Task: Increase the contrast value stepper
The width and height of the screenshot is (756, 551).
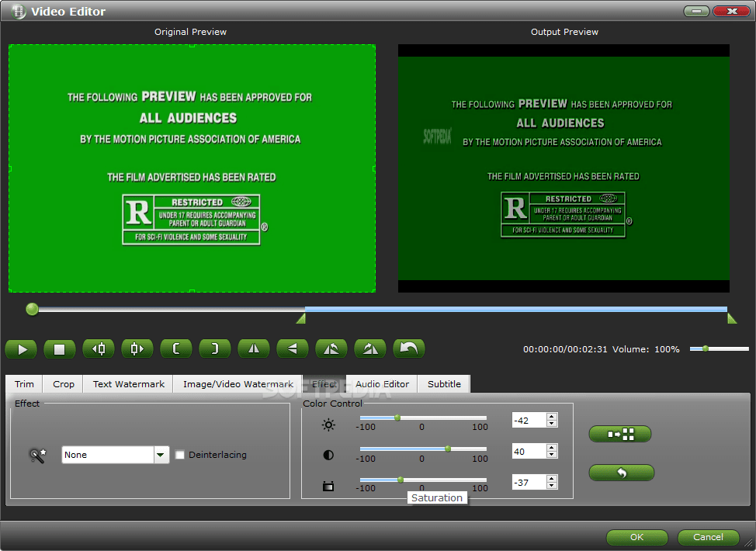Action: tap(552, 447)
